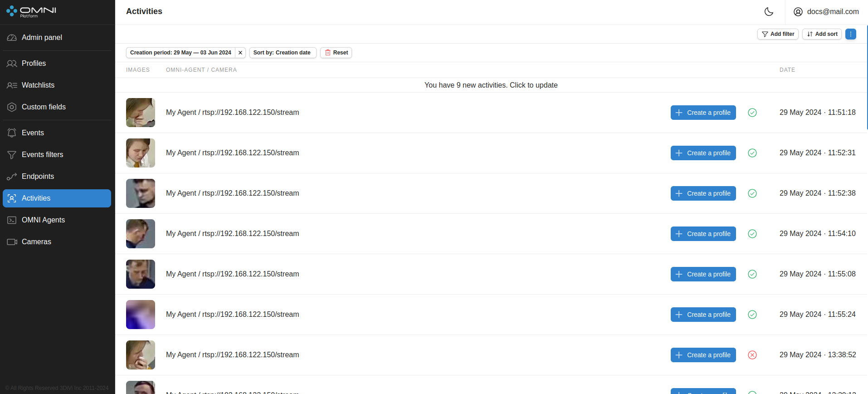Click green check status for 11:55:08 row
The image size is (868, 394).
[752, 274]
